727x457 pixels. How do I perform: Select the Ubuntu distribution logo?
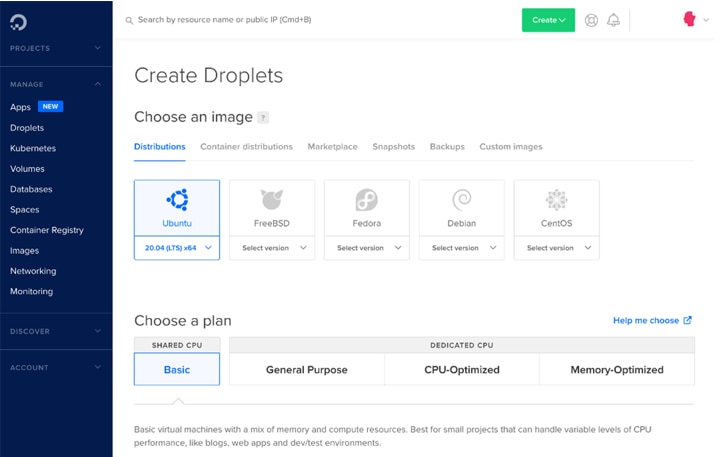[177, 200]
